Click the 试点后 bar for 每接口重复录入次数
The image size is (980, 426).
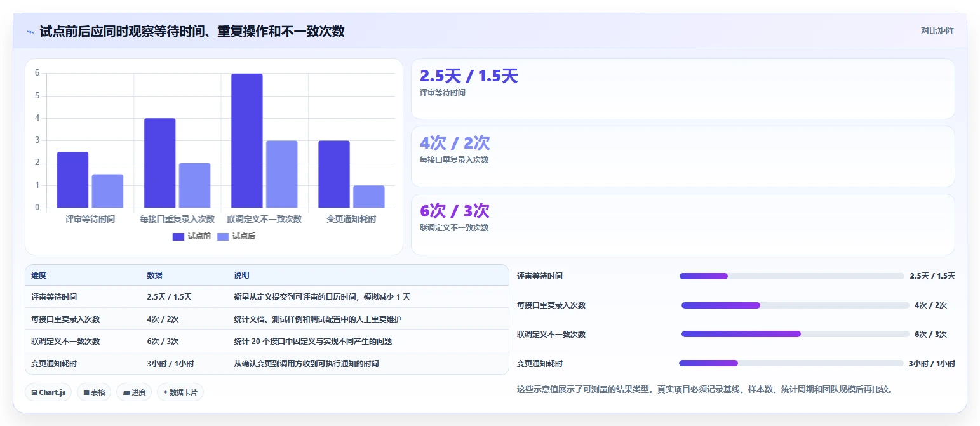coord(194,185)
